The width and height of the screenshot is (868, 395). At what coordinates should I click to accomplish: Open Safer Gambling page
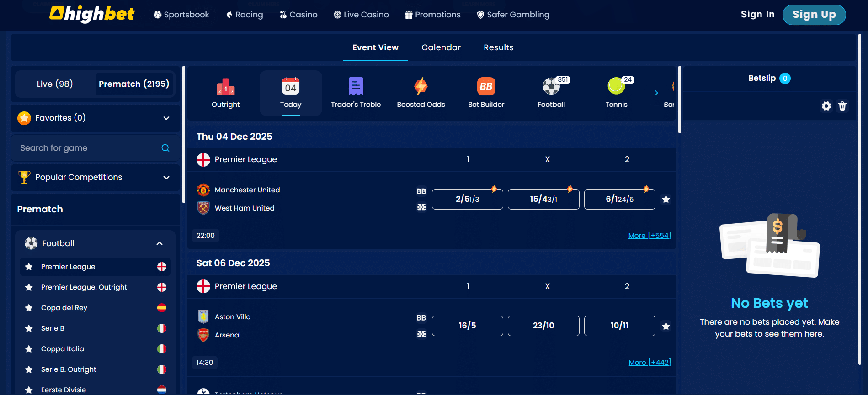pyautogui.click(x=513, y=15)
